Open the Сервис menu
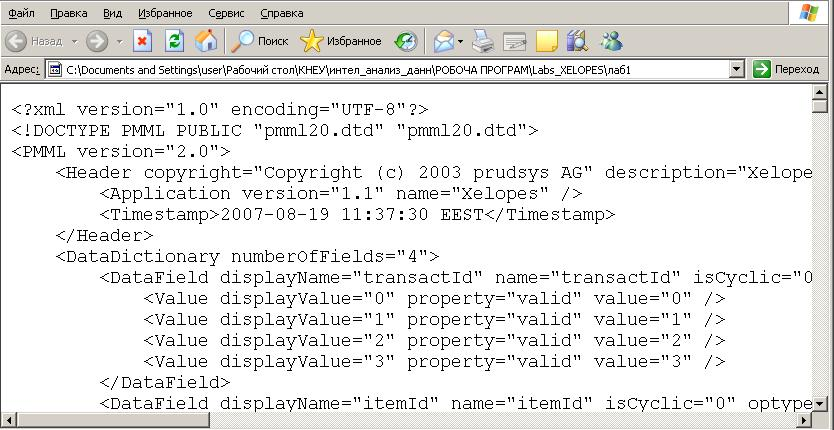 226,13
